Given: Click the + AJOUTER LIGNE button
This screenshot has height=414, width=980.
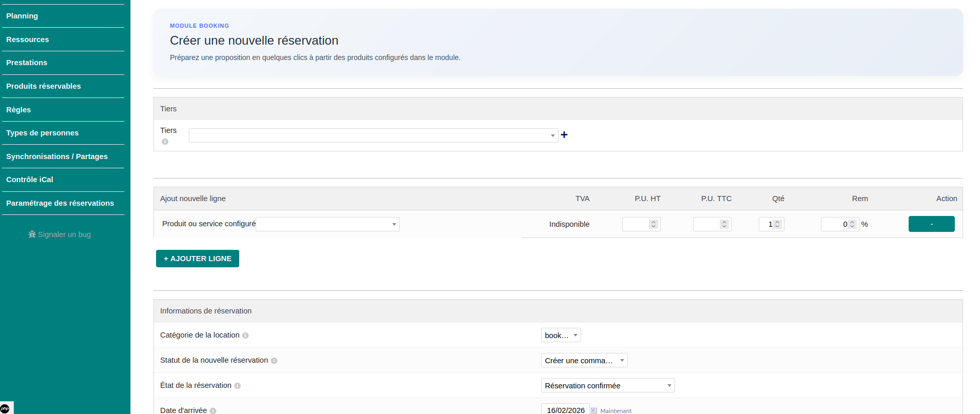Looking at the screenshot, I should (198, 259).
